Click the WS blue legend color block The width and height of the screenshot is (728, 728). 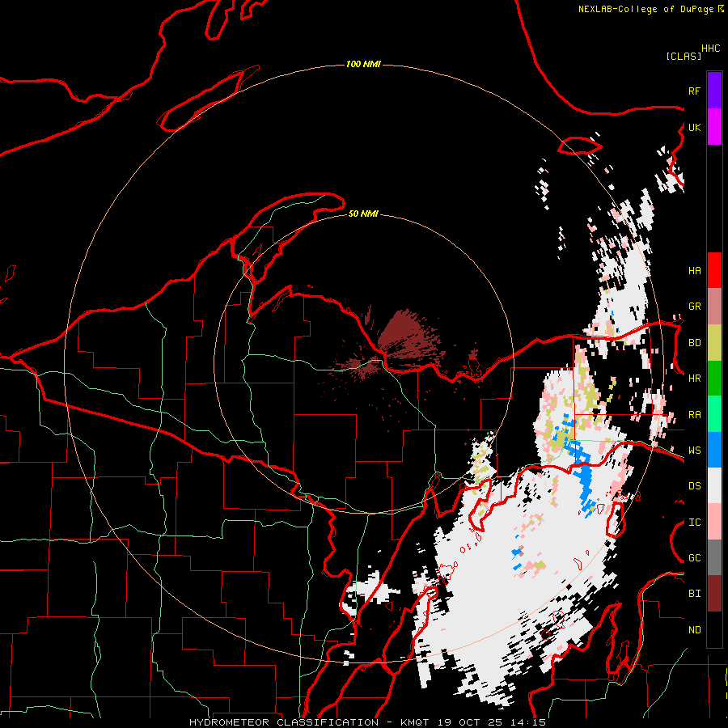[x=714, y=450]
